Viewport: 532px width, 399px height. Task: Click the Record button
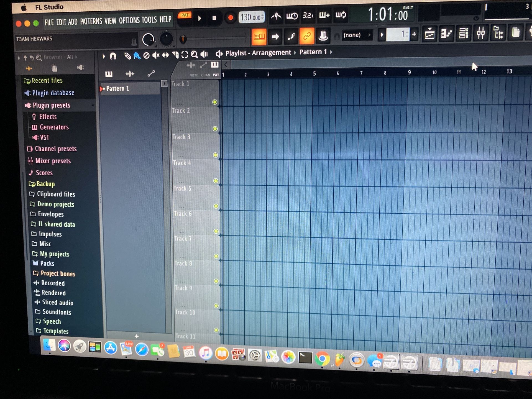tap(230, 18)
